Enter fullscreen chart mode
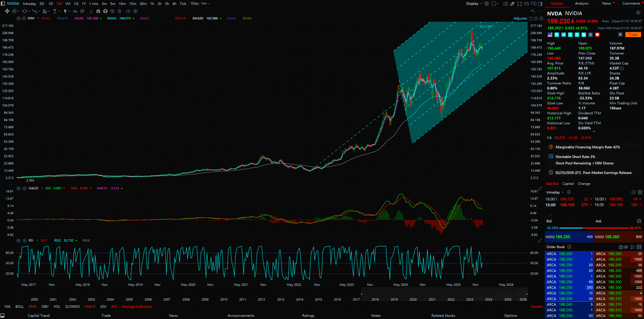Viewport: 644px width, 319px height. [x=519, y=4]
